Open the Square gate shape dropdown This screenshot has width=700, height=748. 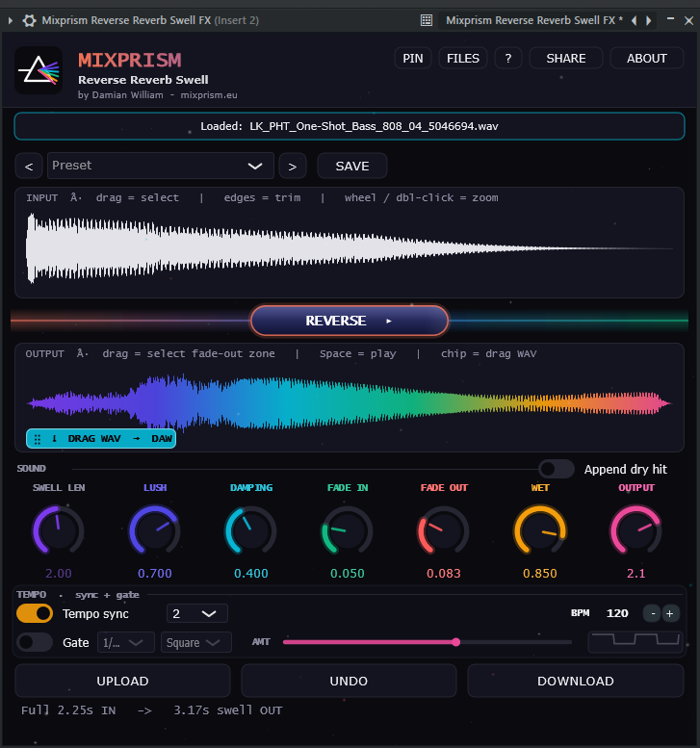point(196,642)
